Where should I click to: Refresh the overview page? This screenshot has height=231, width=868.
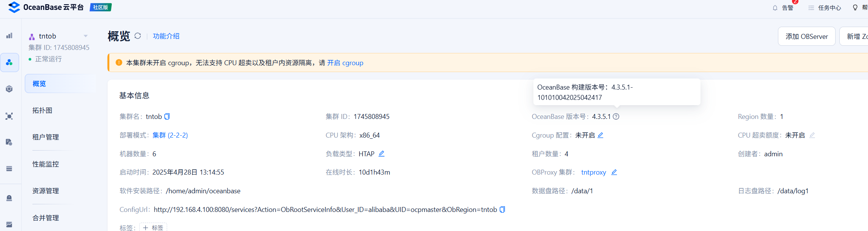point(138,36)
